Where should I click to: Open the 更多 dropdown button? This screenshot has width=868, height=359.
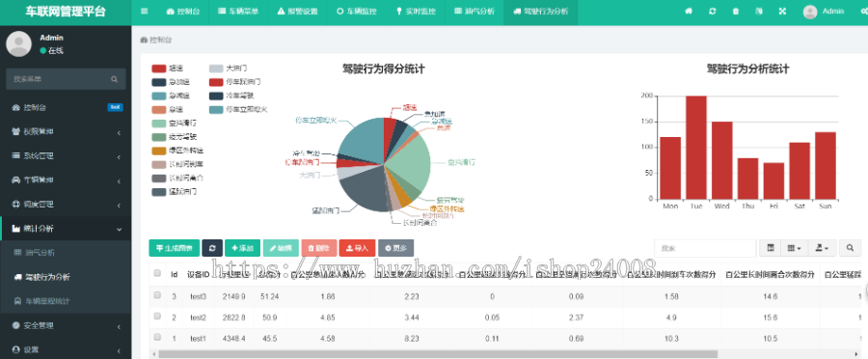click(395, 248)
